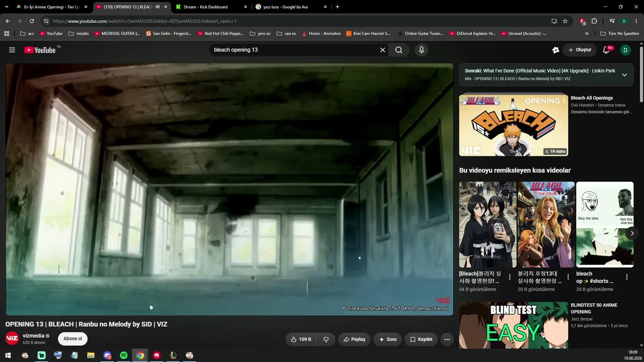Open more actions for the video

click(447, 339)
